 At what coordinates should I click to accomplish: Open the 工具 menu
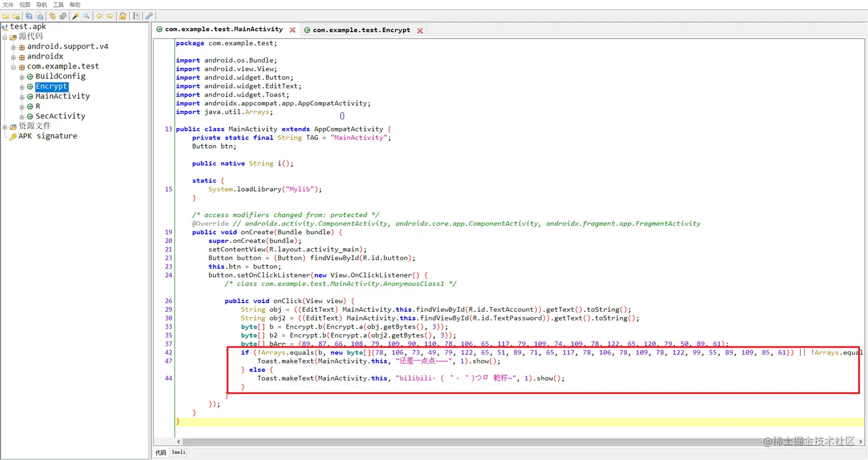[58, 5]
